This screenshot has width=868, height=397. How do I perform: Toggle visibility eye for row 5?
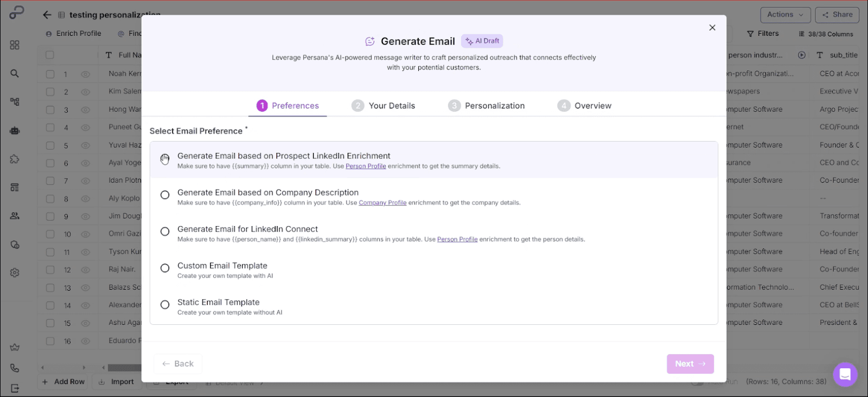tap(86, 145)
